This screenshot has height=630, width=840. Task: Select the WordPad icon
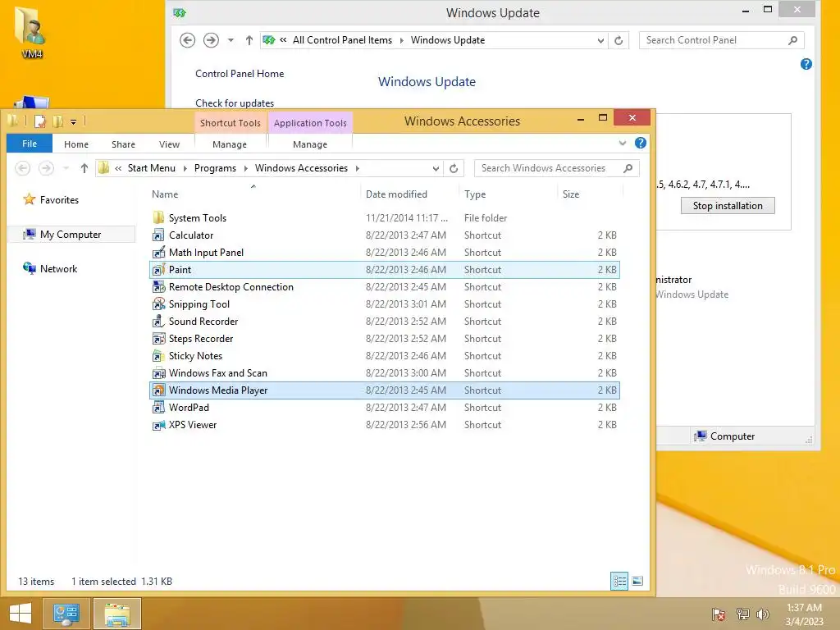click(x=158, y=407)
